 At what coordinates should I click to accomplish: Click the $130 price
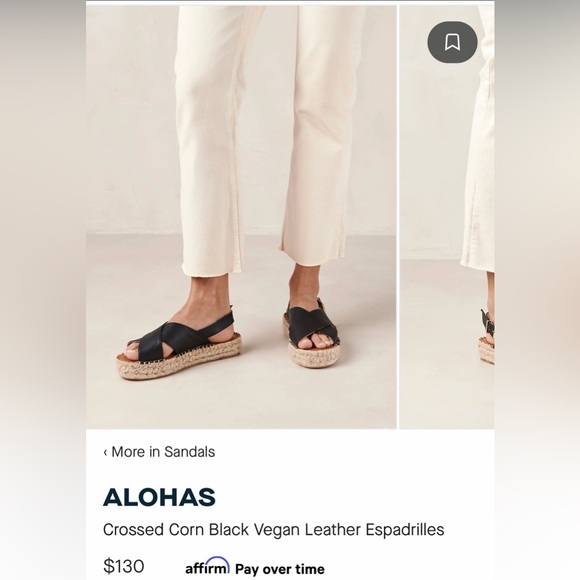(124, 566)
